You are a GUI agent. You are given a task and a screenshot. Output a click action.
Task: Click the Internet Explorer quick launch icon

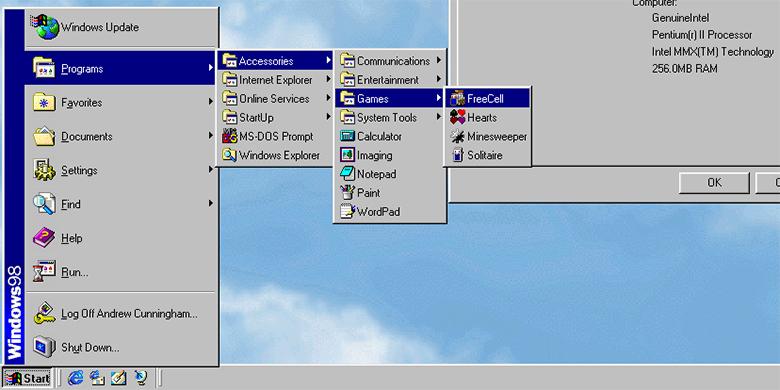(x=76, y=378)
